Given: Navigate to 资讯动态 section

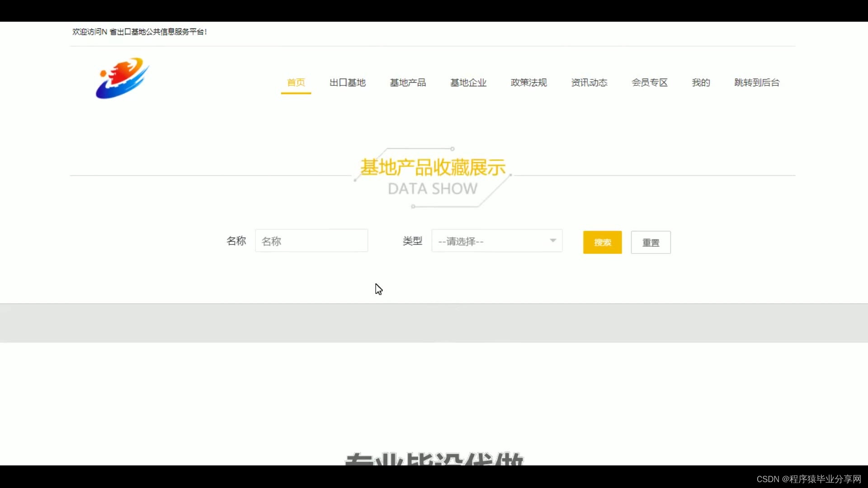Looking at the screenshot, I should coord(589,83).
